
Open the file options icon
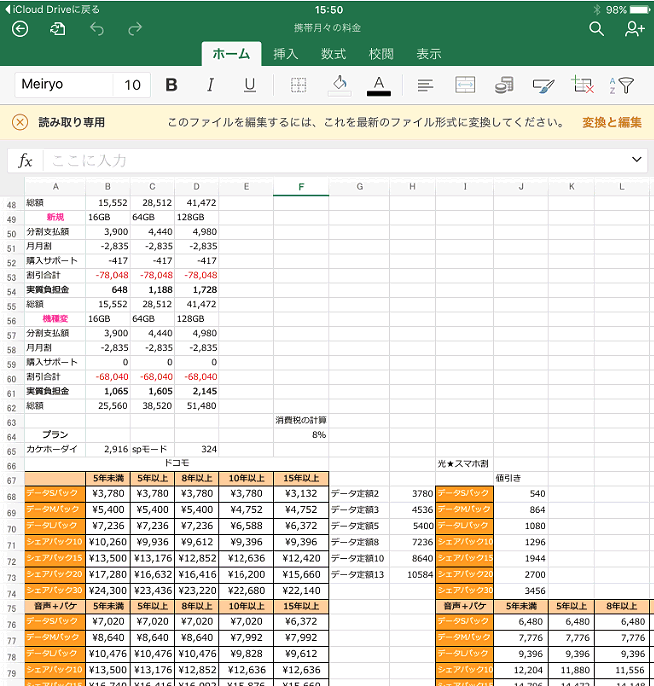pyautogui.click(x=58, y=29)
